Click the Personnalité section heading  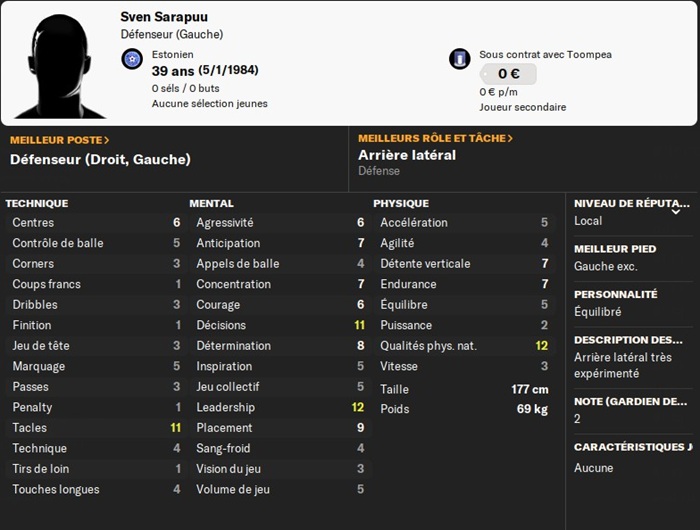pos(616,294)
